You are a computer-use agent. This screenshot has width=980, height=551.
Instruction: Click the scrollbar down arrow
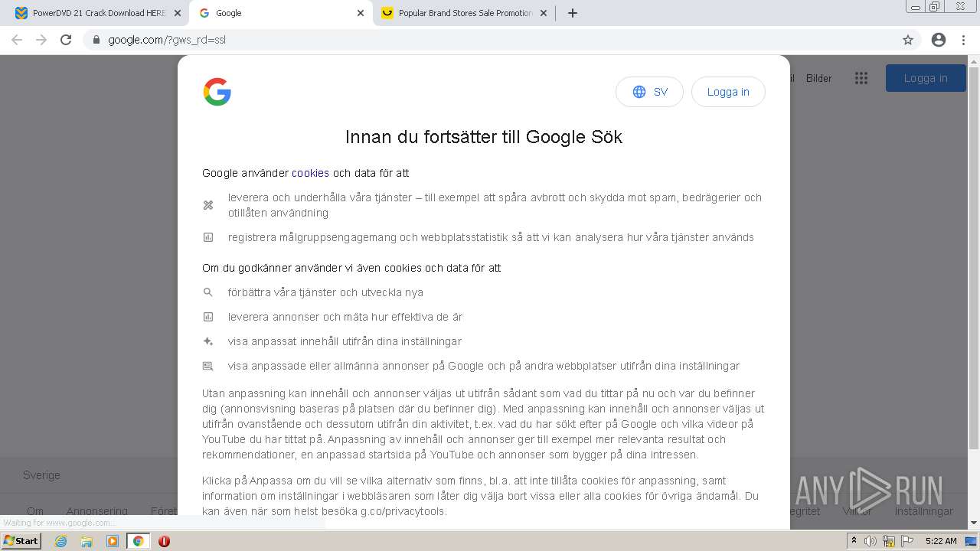974,523
